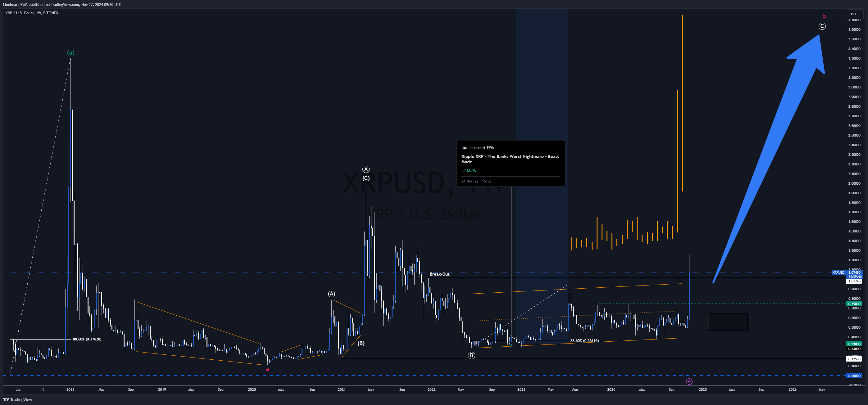The height and width of the screenshot is (405, 868).
Task: Click the Lionheart-EWA author name in the card
Action: click(x=481, y=148)
